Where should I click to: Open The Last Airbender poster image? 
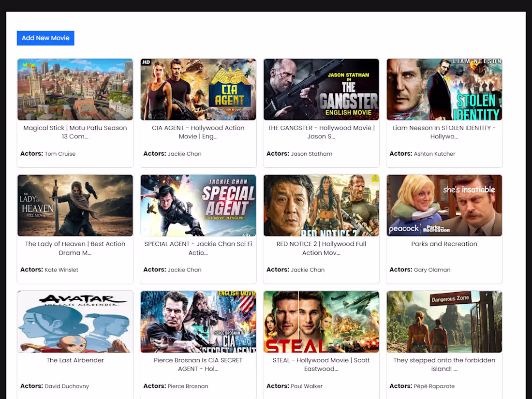pyautogui.click(x=74, y=322)
